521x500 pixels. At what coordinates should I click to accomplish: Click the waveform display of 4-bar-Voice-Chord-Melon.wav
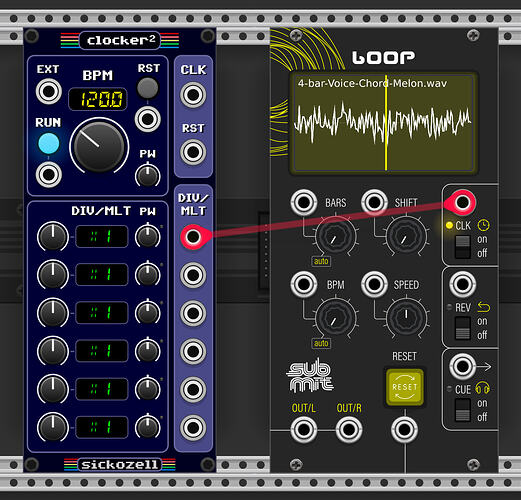coord(383,123)
